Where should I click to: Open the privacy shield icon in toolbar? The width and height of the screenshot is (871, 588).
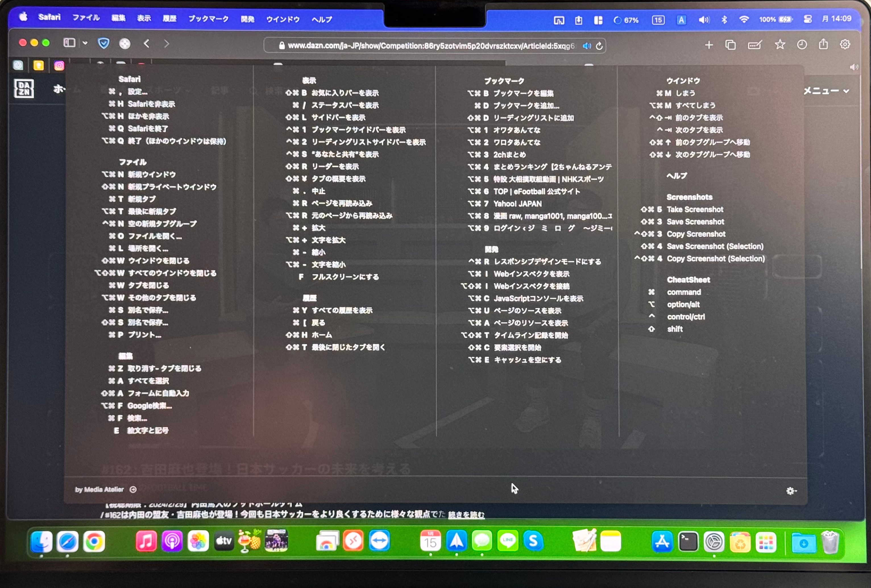[x=103, y=44]
